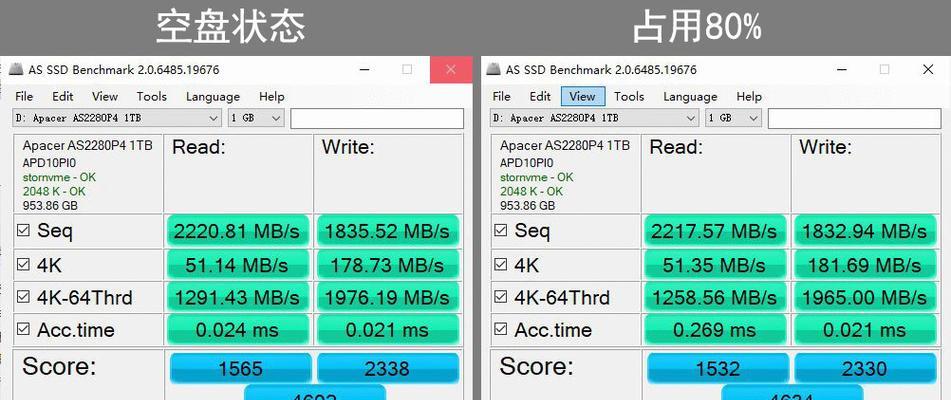Click AS SSD app icon in right title bar
Viewport: 951px width, 400px height.
pos(494,69)
